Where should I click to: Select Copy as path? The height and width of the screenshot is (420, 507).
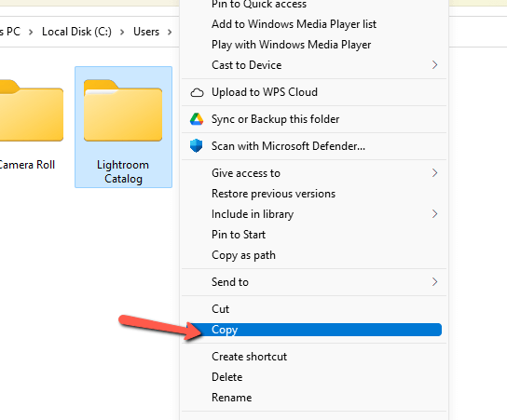(243, 255)
